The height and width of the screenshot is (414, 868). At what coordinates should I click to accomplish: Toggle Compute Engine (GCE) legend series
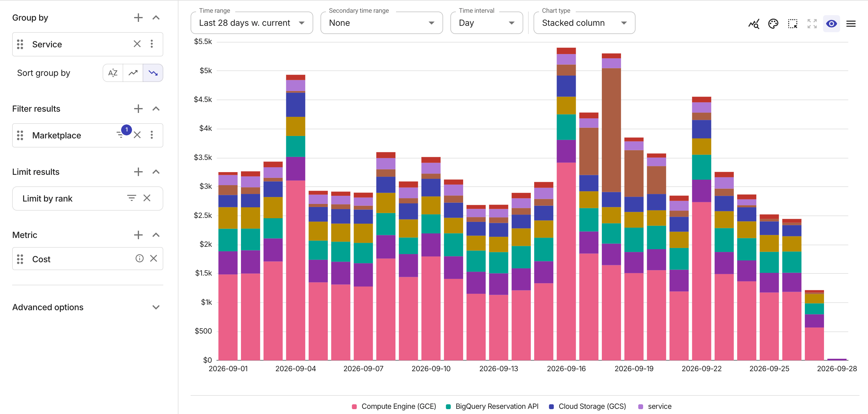tap(394, 406)
